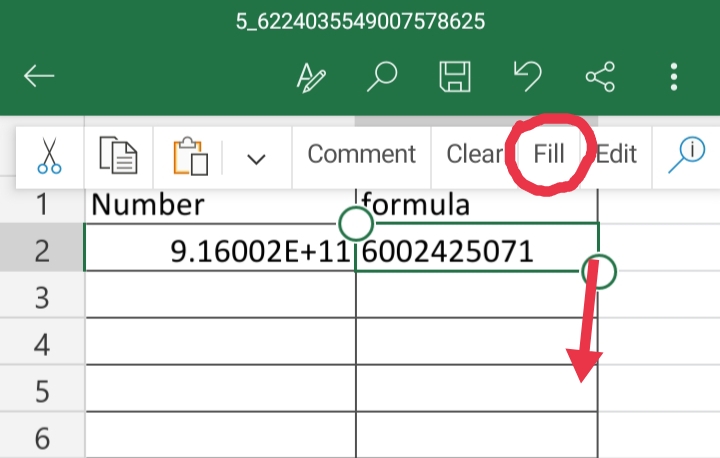Choose Fill in the context menu
720x458 pixels.
(548, 154)
